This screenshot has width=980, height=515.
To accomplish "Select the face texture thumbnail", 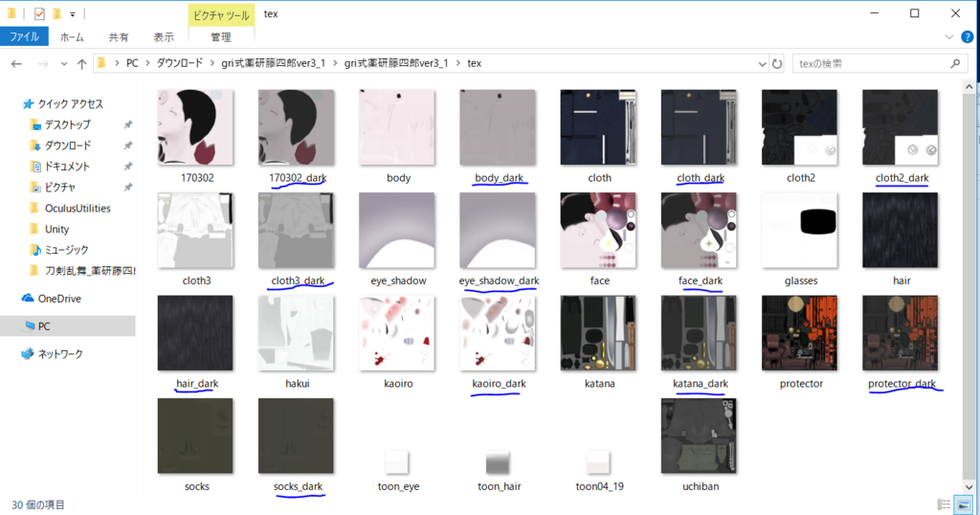I will pos(598,231).
